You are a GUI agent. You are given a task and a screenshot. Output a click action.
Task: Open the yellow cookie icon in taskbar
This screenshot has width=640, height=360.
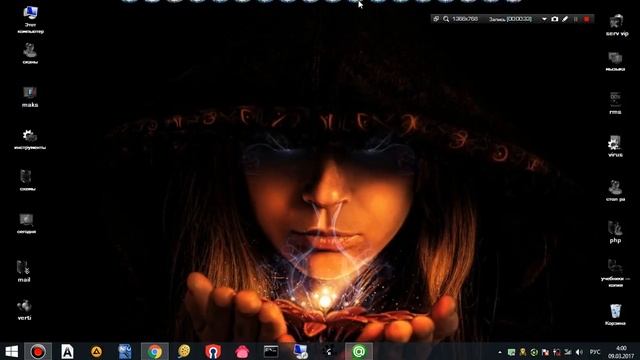pos(184,351)
